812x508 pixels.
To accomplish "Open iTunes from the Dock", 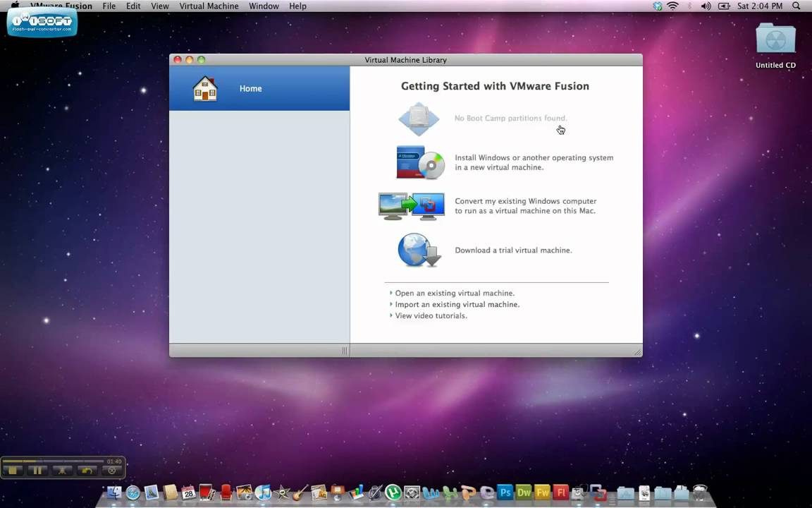I will (263, 492).
